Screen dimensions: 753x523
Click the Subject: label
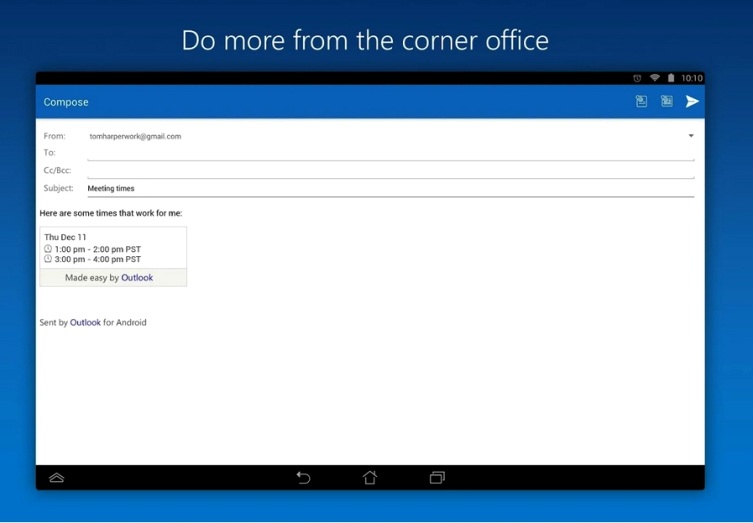58,188
